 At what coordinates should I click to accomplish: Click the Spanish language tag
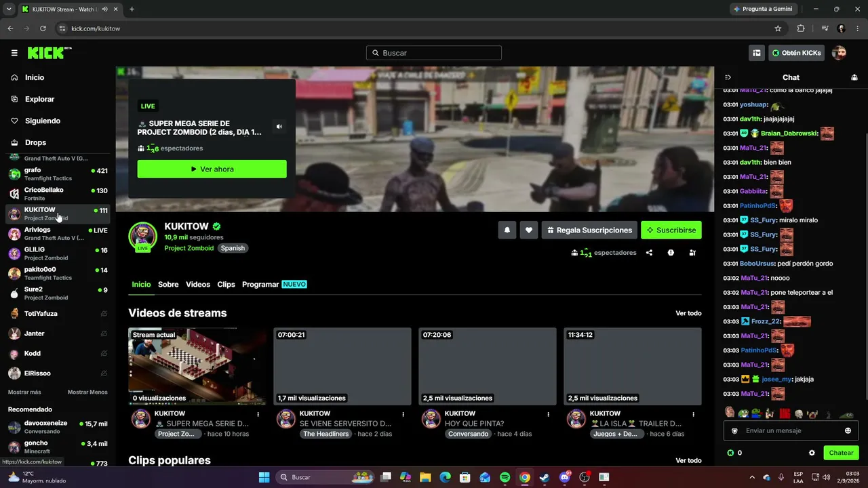233,248
